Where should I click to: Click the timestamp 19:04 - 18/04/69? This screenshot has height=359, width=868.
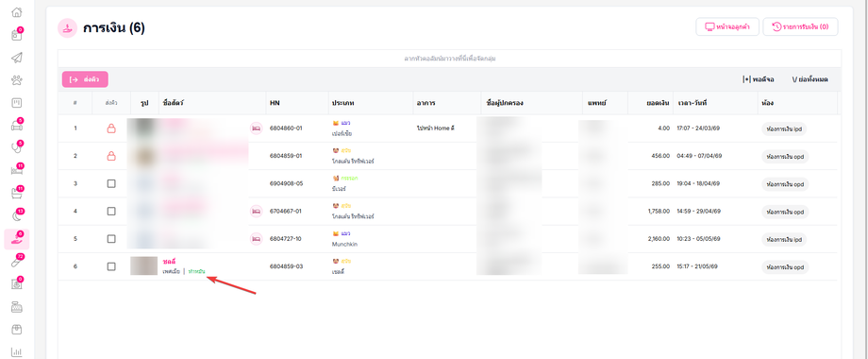point(698,183)
